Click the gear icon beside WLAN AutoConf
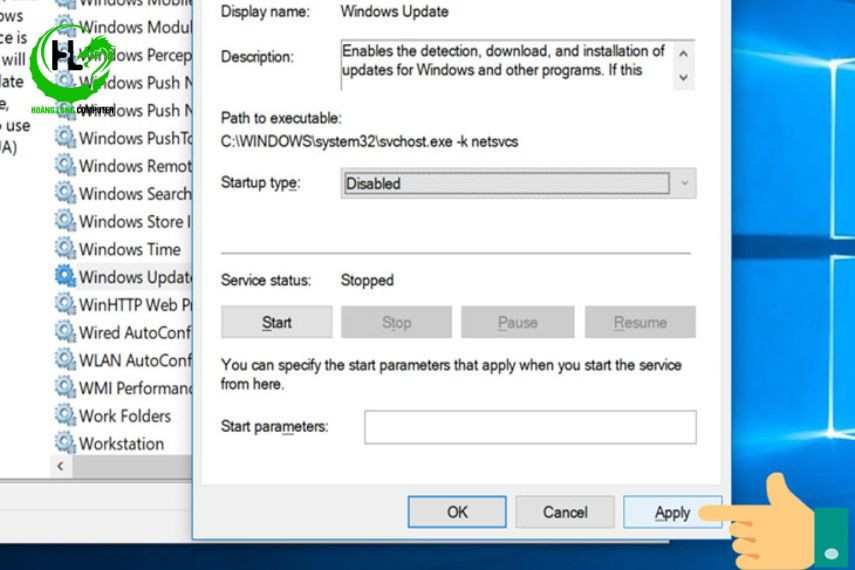 click(x=65, y=360)
